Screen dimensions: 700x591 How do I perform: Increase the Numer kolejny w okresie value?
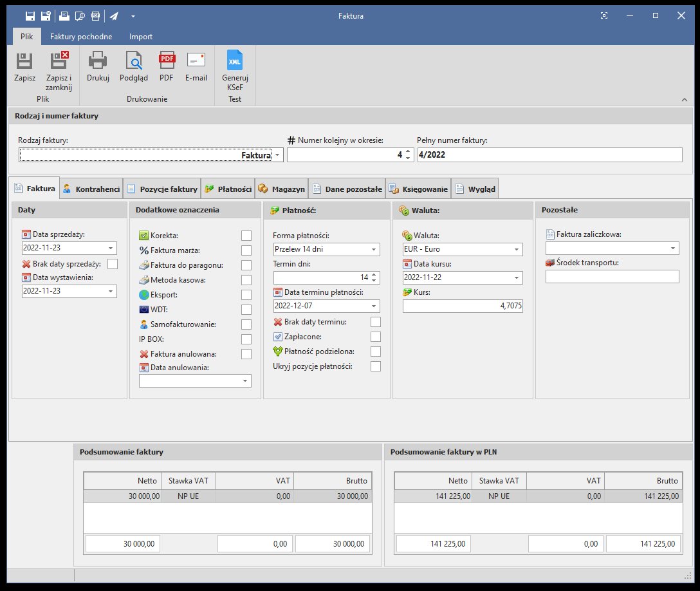408,152
